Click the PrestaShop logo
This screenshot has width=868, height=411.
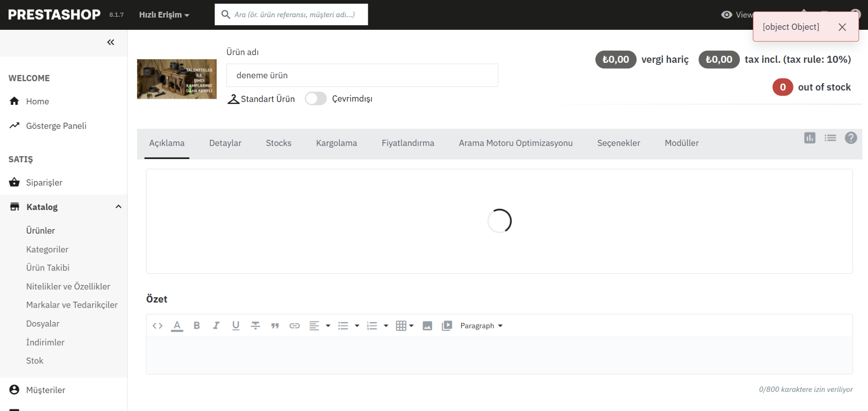pos(54,14)
